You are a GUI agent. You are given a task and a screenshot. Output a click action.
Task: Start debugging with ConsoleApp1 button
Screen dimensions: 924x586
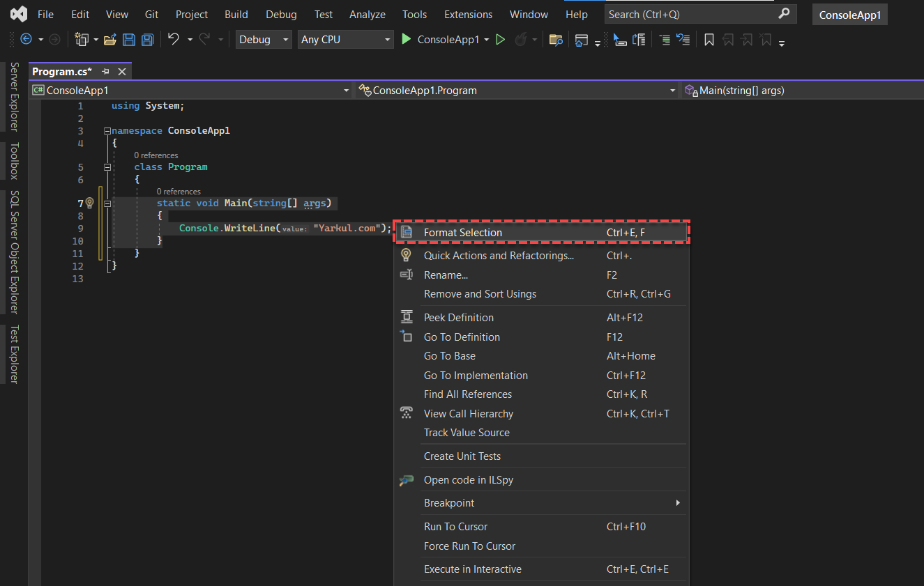[441, 40]
